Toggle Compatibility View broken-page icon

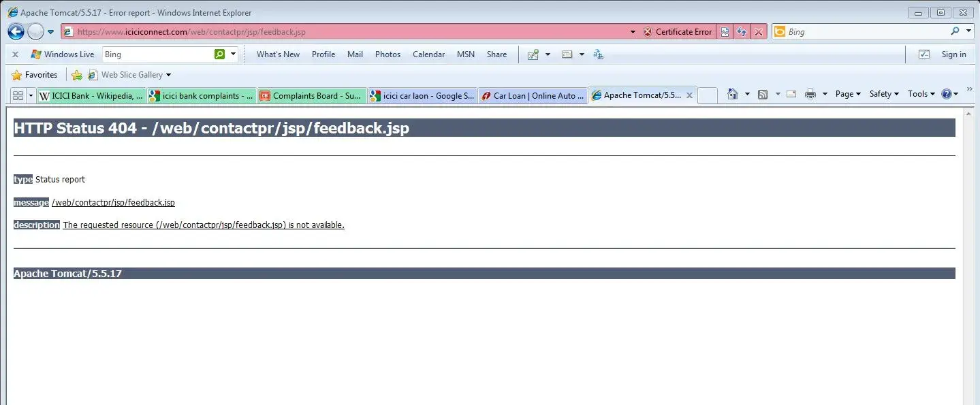[725, 32]
